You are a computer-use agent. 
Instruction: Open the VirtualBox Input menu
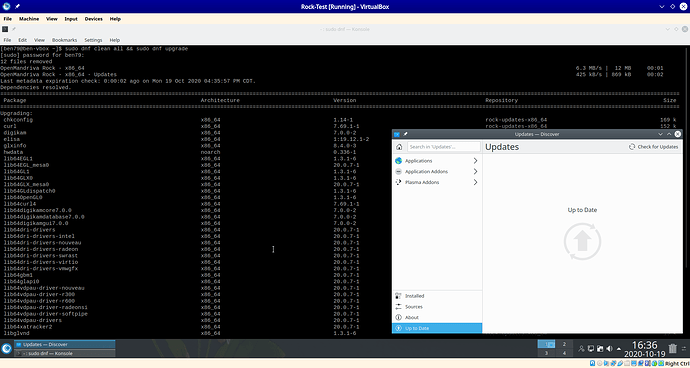coord(71,19)
